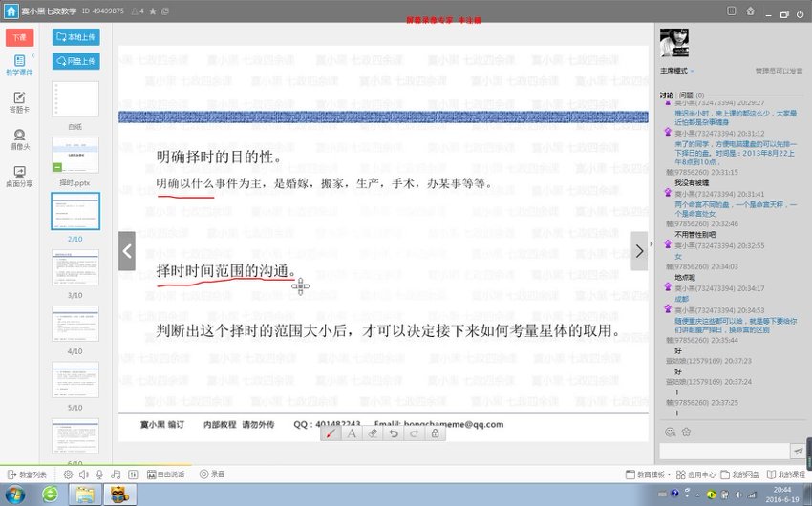Open the 教学课件 courseware panel

click(x=19, y=66)
